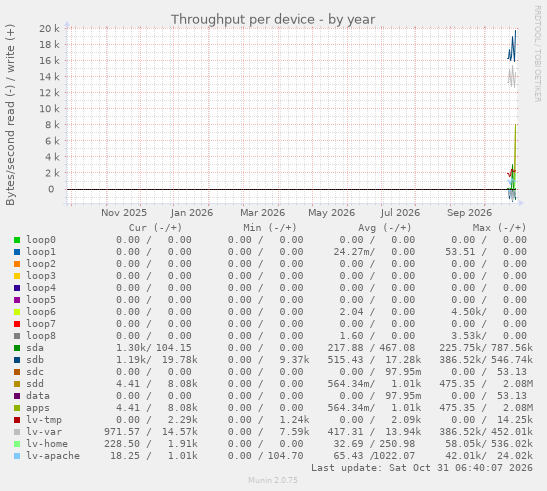The height and width of the screenshot is (491, 547).
Task: Click the 'Min (-/+)' column header
Action: tap(270, 228)
